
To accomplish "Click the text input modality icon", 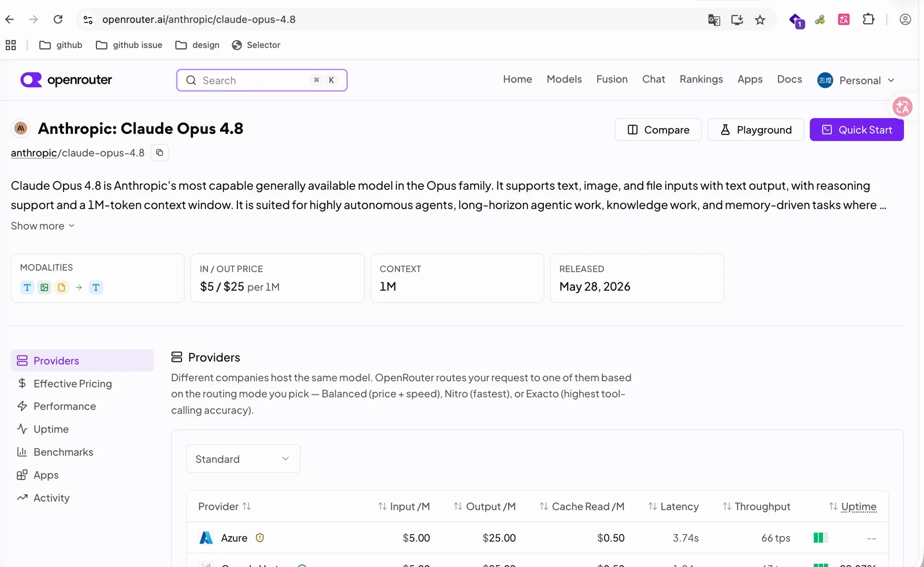I will tap(27, 287).
